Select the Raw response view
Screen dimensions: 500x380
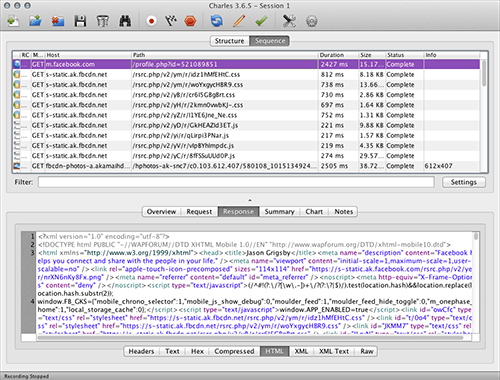point(366,351)
